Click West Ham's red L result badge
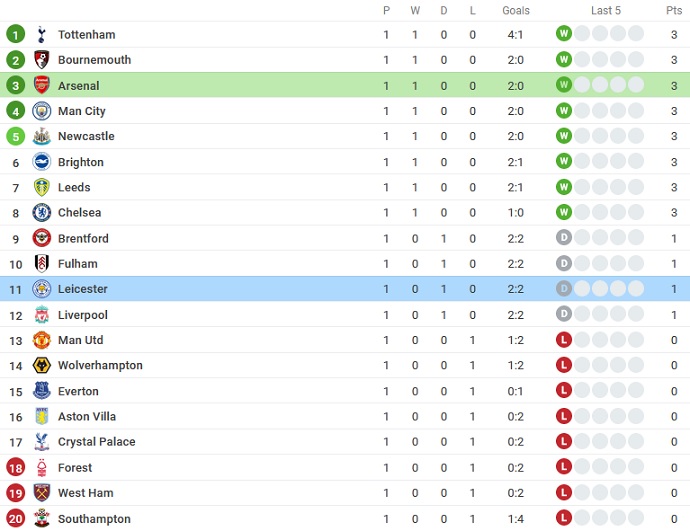This screenshot has width=690, height=531. pyautogui.click(x=564, y=493)
